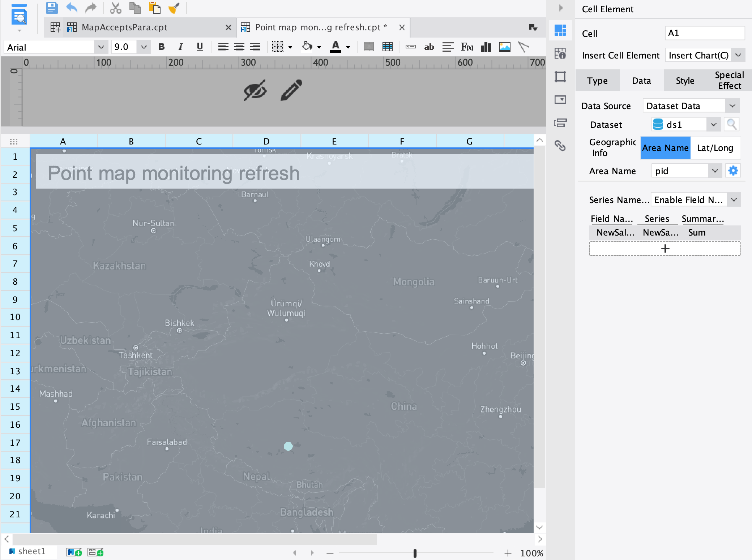752x560 pixels.
Task: Add a new series row with the plus button
Action: 665,249
